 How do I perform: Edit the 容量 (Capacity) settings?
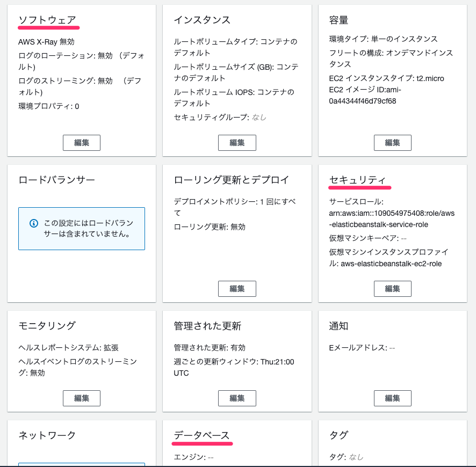(x=392, y=142)
